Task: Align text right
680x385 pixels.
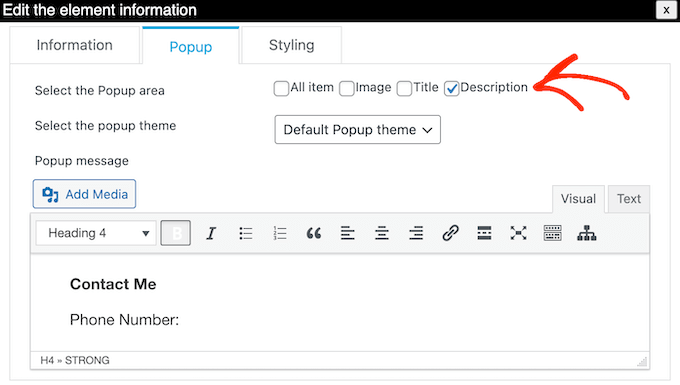Action: point(416,233)
